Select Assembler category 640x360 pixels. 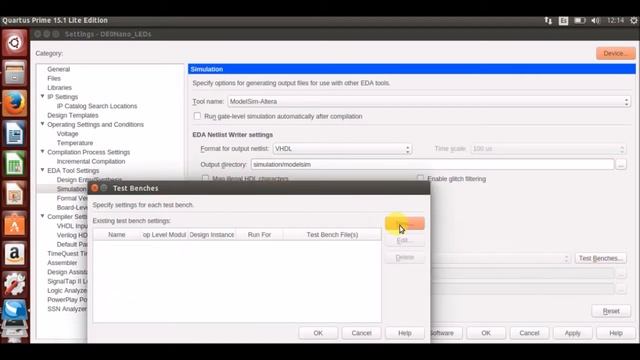click(x=62, y=263)
